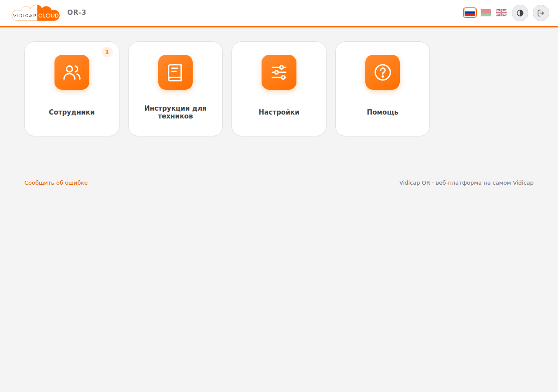The width and height of the screenshot is (558, 392).
Task: Select the Настройки label
Action: click(279, 112)
